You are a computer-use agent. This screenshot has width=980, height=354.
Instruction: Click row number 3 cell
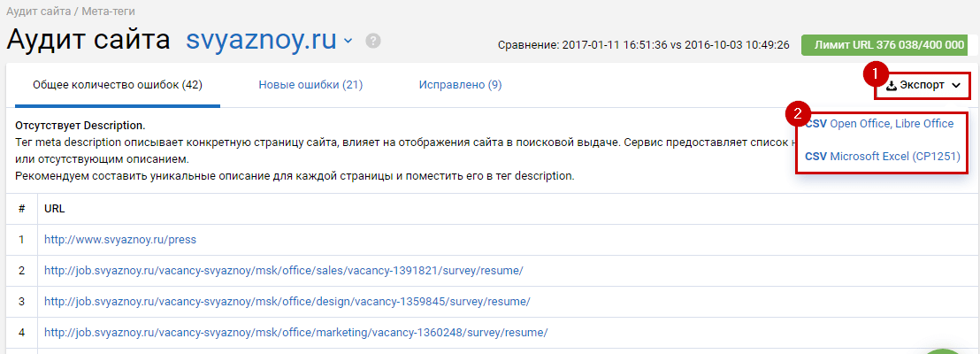click(x=22, y=302)
